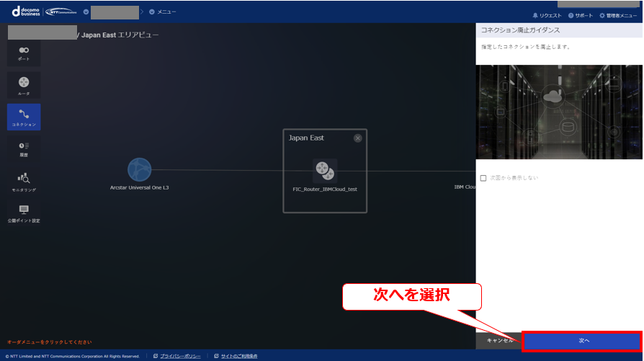This screenshot has width=644, height=361.
Task: Click the data center guidance image
Action: [x=559, y=112]
